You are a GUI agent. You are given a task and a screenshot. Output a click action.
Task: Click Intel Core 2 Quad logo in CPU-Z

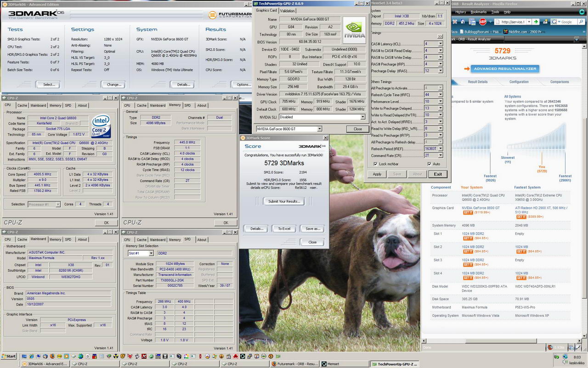[101, 126]
